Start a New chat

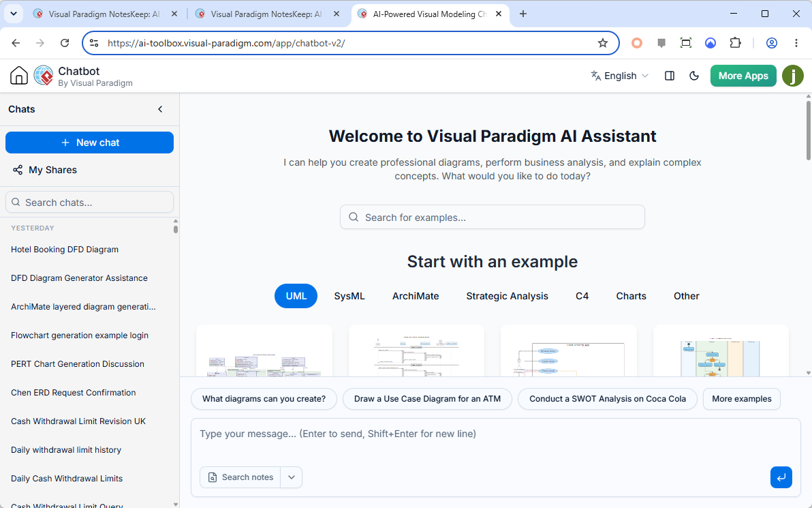click(90, 143)
